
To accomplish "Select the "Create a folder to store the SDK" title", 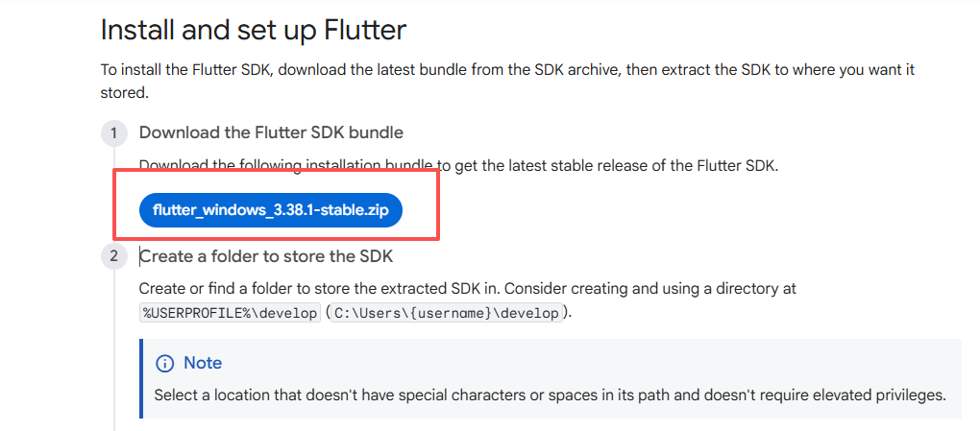I will click(x=266, y=256).
